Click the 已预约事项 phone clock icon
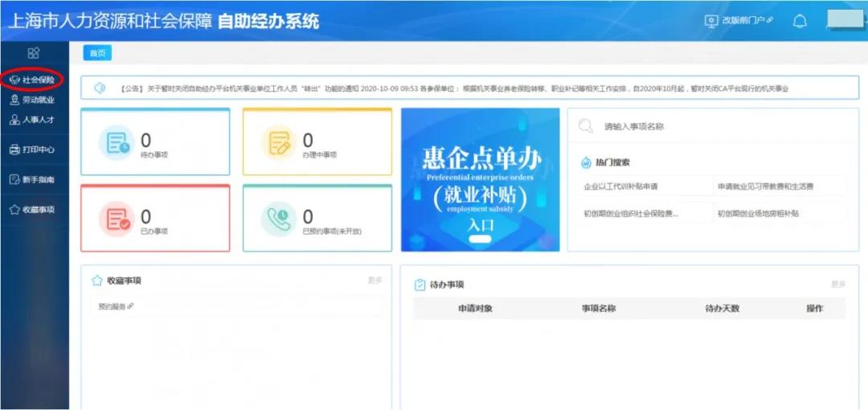Screen dimensions: 868x410 point(279,219)
